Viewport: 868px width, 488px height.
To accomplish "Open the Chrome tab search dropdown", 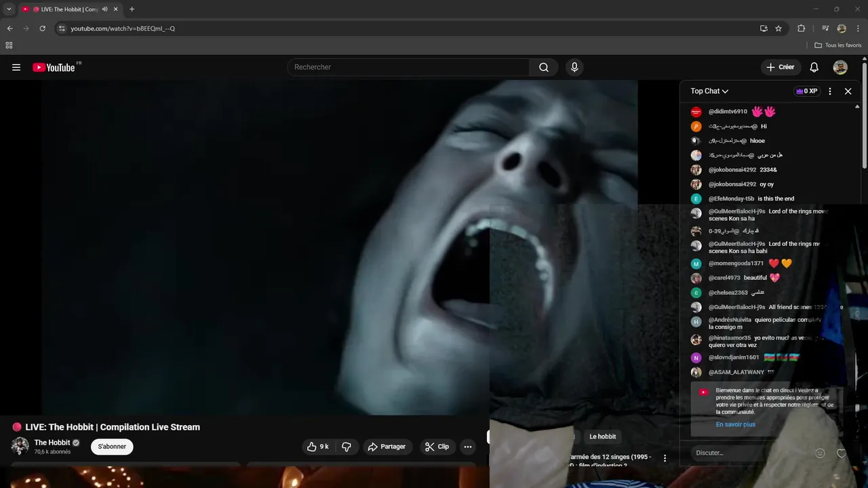I will 9,9.
